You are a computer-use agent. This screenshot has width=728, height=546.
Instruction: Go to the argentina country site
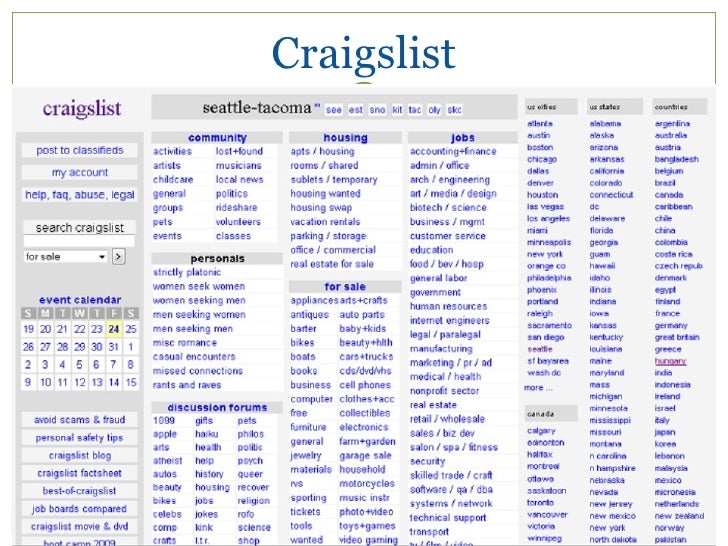672,124
